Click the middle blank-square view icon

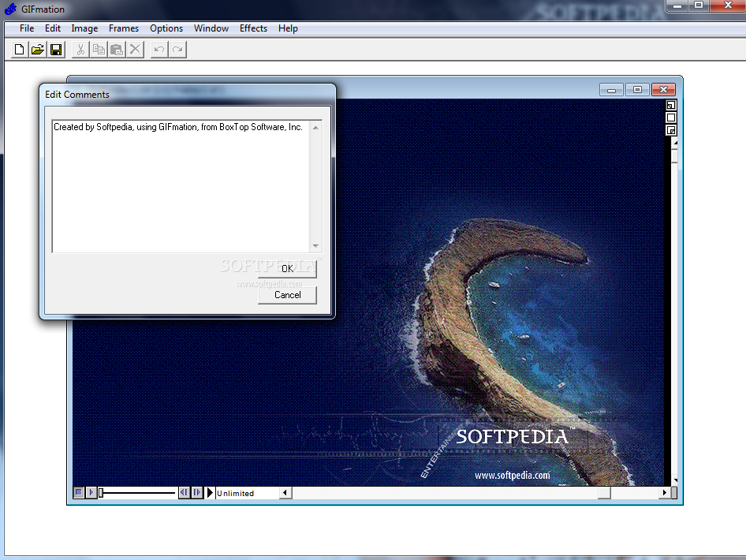pyautogui.click(x=671, y=118)
